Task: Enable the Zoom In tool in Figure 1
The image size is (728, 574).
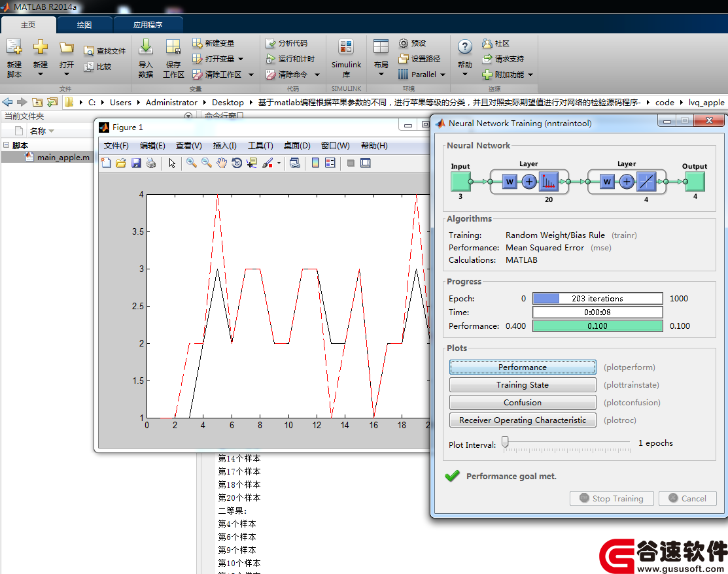Action: [x=191, y=163]
